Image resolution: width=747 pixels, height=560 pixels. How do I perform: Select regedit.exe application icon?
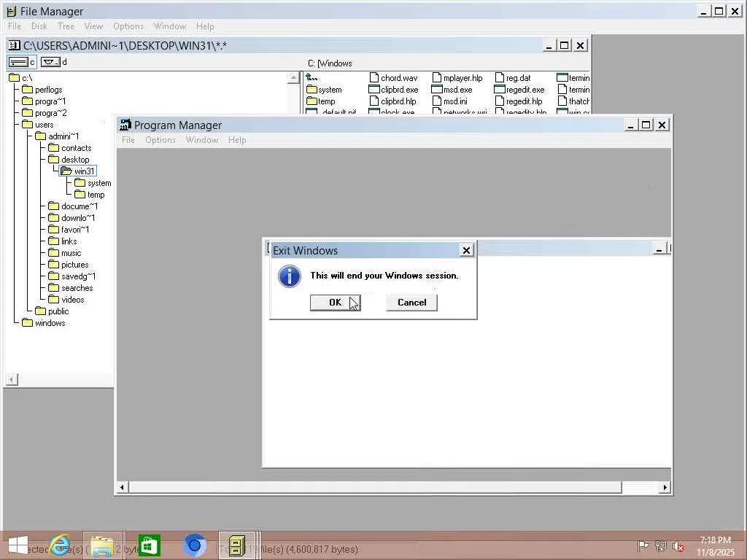pyautogui.click(x=499, y=90)
